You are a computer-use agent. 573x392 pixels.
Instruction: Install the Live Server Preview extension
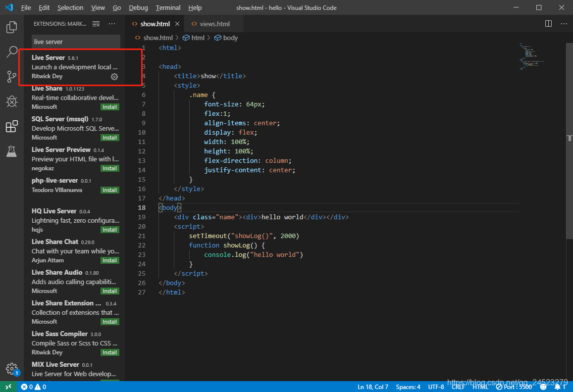109,168
